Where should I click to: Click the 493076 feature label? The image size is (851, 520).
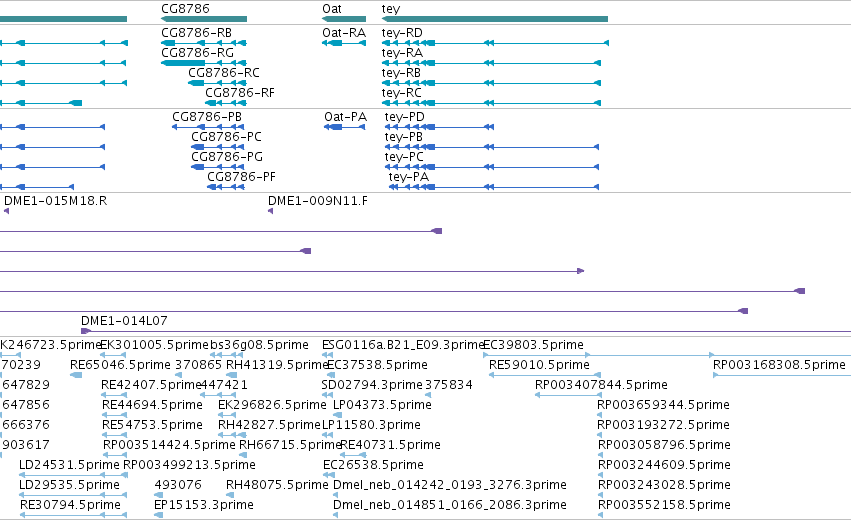pos(178,485)
